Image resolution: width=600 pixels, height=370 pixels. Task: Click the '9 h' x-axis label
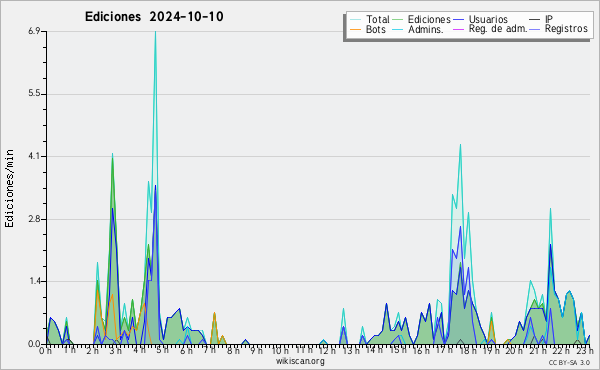256,350
